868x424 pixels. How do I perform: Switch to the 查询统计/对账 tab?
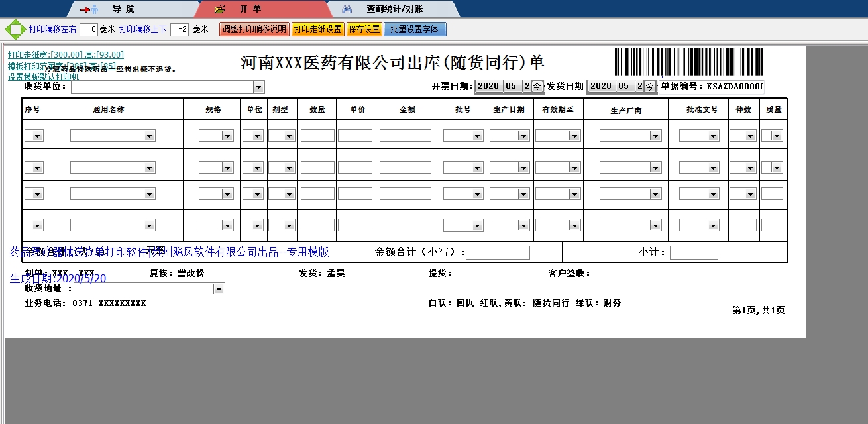394,9
